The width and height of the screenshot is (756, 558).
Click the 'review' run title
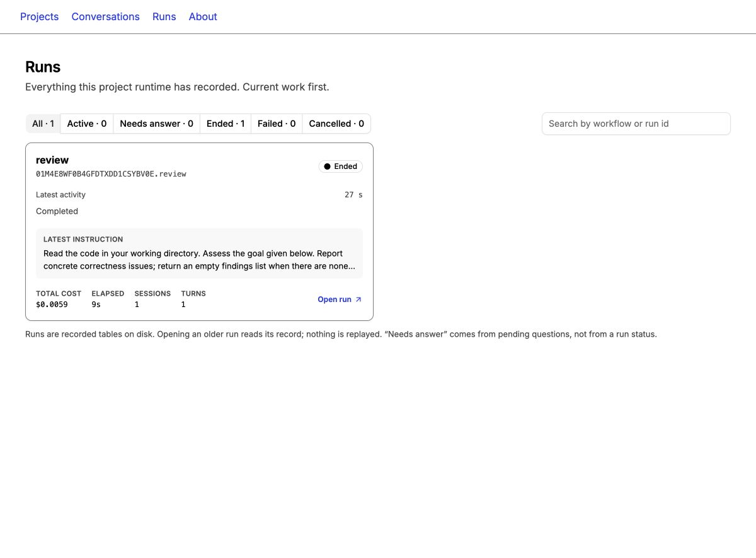tap(52, 160)
